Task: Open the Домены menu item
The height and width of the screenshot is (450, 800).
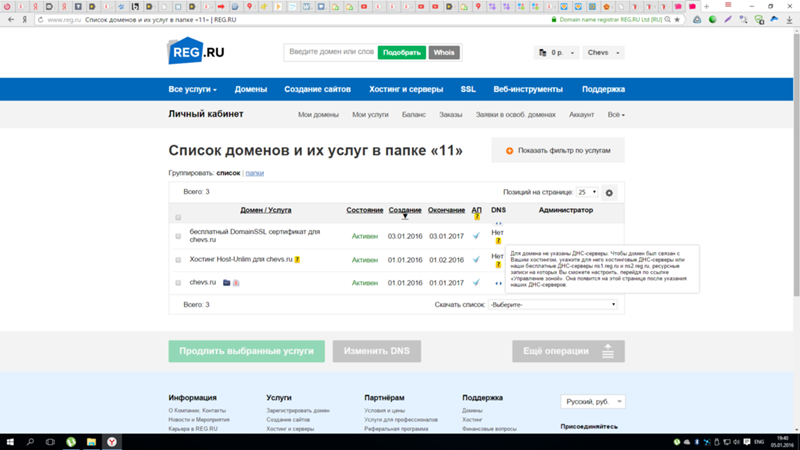Action: click(251, 89)
